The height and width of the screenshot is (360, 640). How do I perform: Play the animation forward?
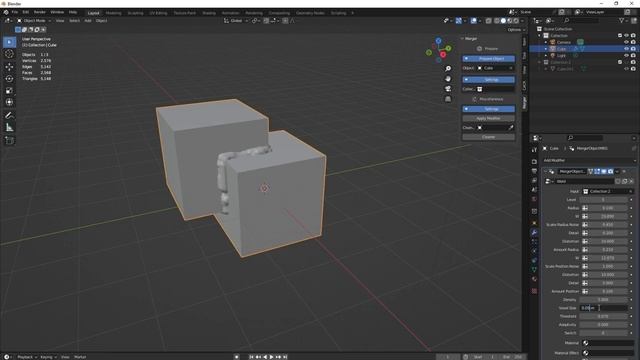[x=272, y=357]
